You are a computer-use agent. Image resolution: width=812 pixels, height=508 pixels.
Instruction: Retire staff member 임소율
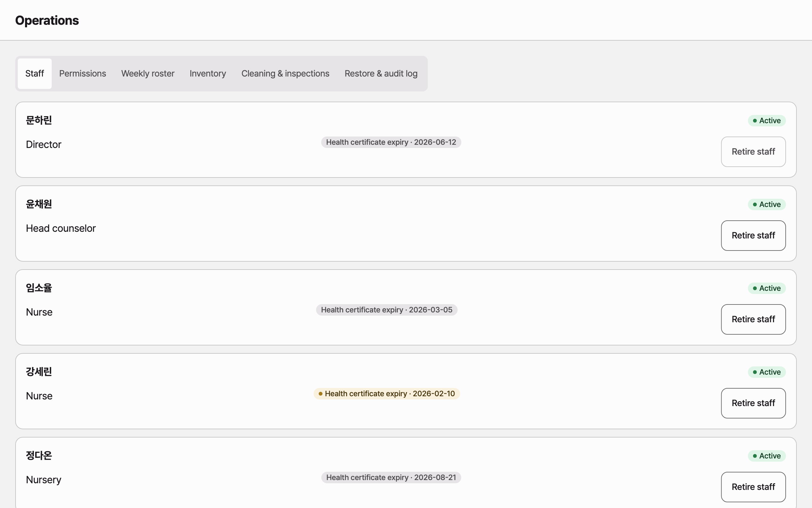(753, 319)
